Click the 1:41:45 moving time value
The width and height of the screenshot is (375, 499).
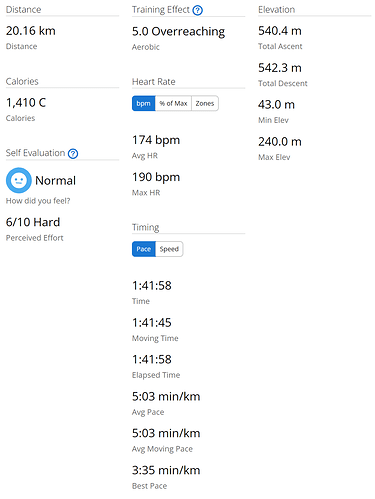152,323
